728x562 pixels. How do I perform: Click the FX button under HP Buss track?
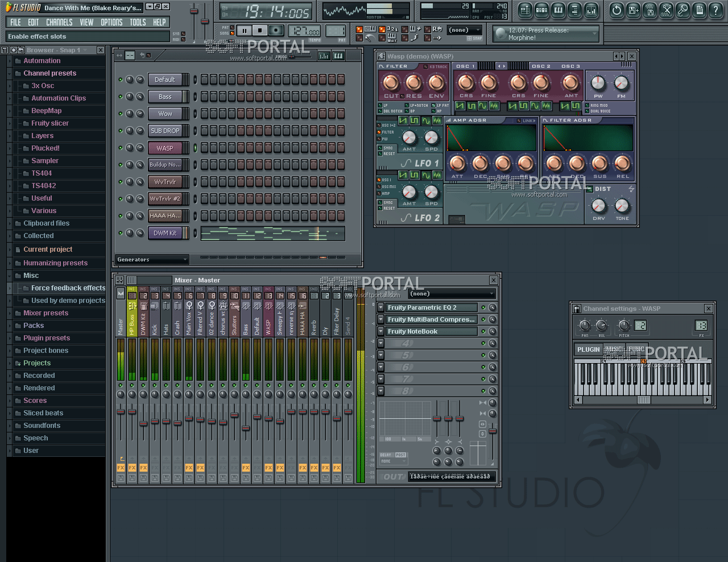132,468
